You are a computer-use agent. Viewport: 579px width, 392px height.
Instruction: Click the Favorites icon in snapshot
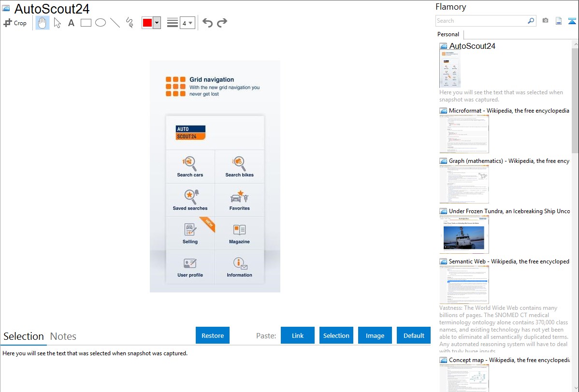pos(239,197)
